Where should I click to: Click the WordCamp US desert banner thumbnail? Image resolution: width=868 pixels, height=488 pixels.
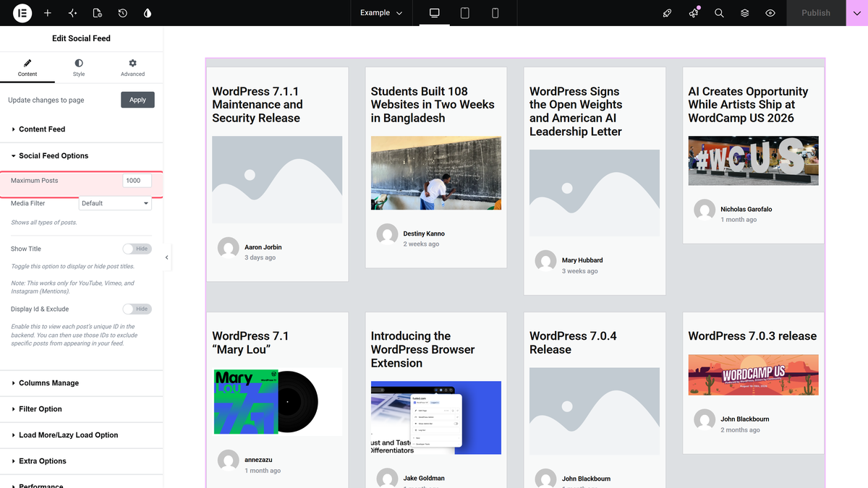coord(753,374)
